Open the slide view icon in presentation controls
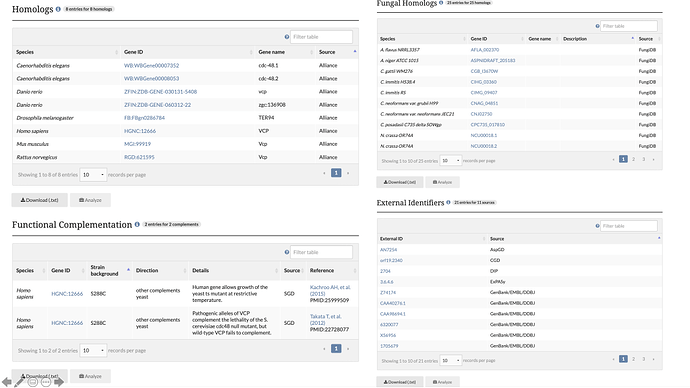The image size is (690, 388). coord(33,382)
